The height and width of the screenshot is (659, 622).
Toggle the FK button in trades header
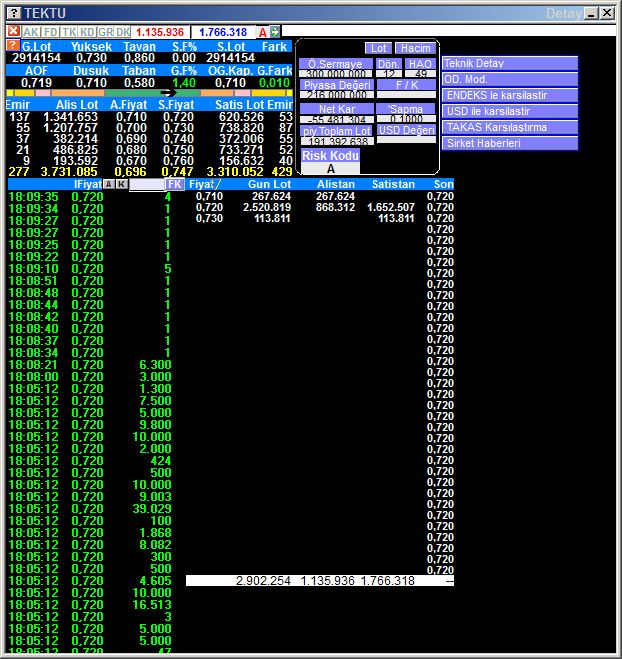click(x=174, y=184)
